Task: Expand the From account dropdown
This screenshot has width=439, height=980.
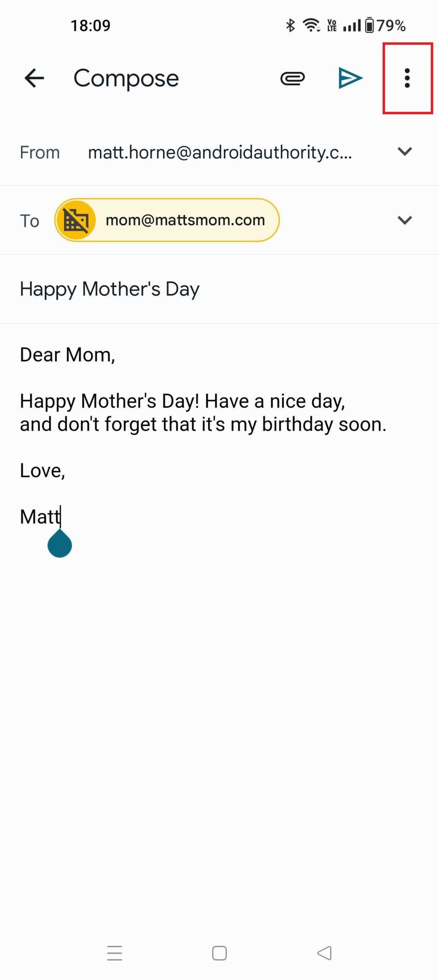Action: point(405,152)
